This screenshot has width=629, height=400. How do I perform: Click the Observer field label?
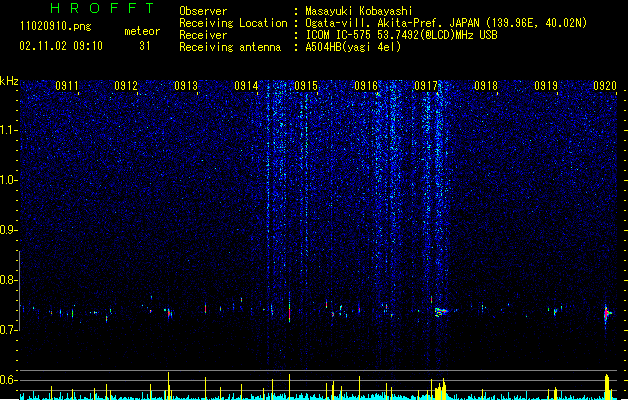tap(203, 11)
